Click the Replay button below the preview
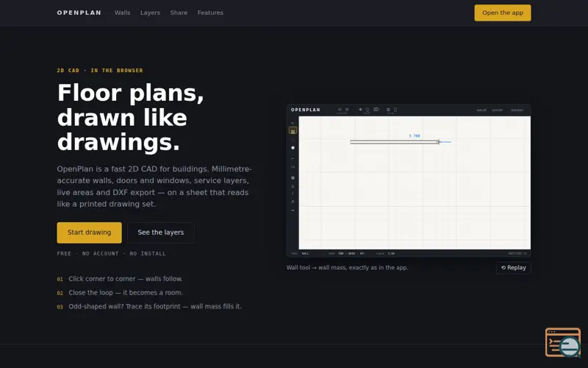588x368 pixels. pos(513,268)
